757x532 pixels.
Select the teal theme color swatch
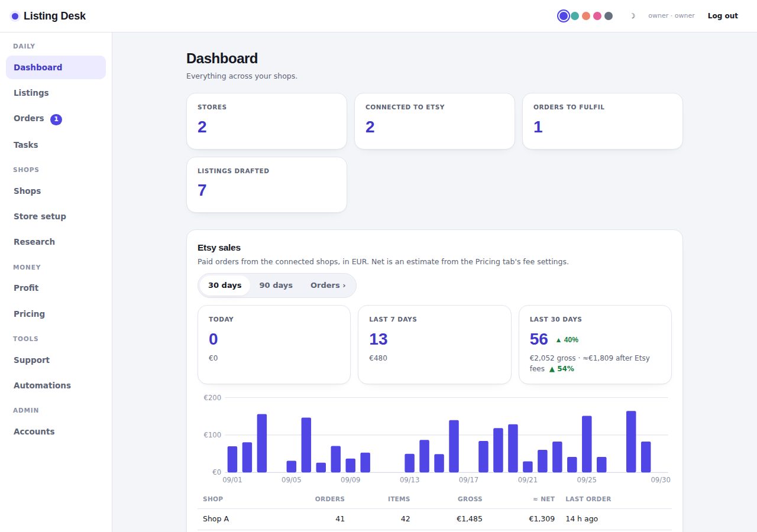[575, 16]
